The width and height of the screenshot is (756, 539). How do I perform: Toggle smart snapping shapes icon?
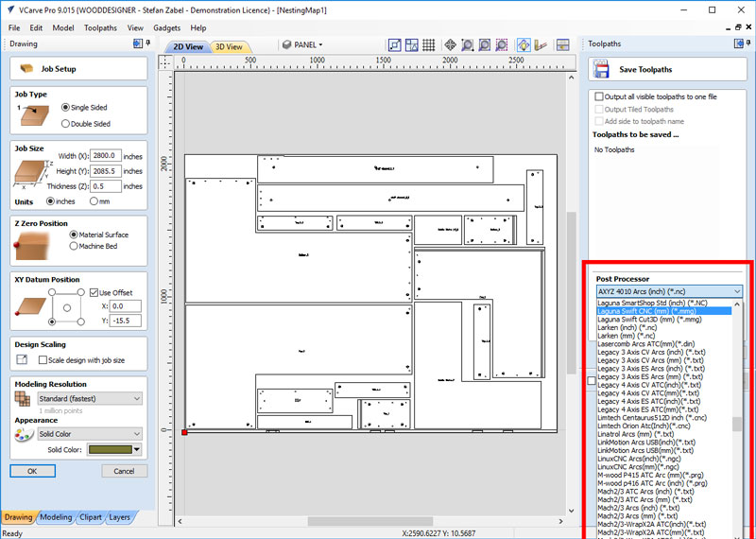[411, 45]
